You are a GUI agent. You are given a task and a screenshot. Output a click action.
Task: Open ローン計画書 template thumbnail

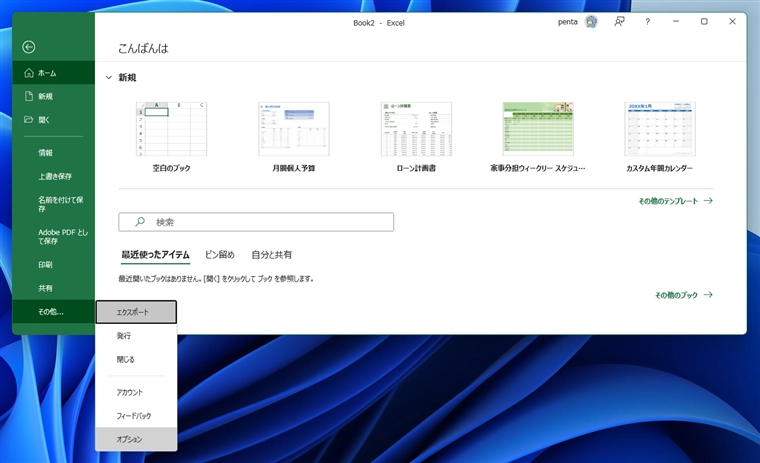(x=416, y=129)
